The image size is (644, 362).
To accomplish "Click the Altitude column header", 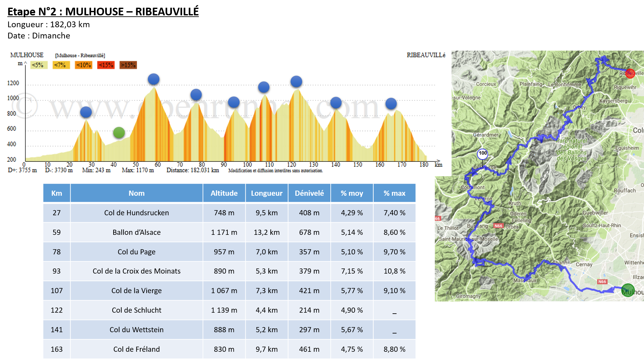I will click(224, 193).
